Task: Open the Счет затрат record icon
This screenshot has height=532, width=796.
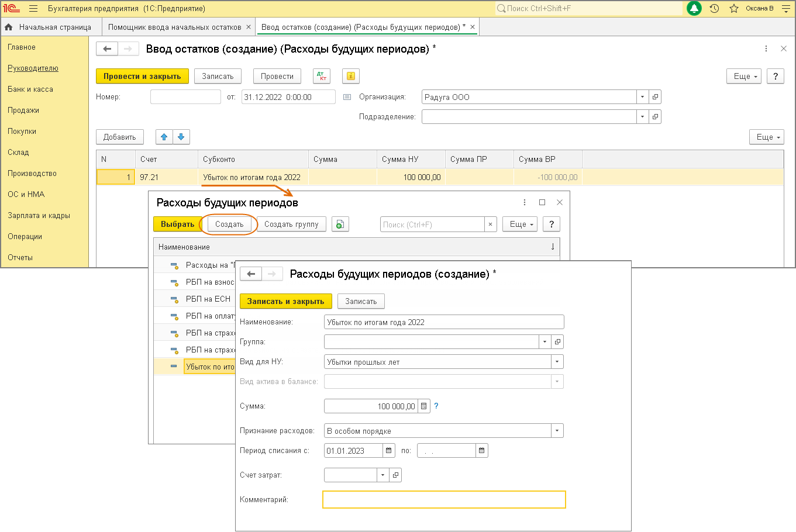Action: click(x=396, y=475)
